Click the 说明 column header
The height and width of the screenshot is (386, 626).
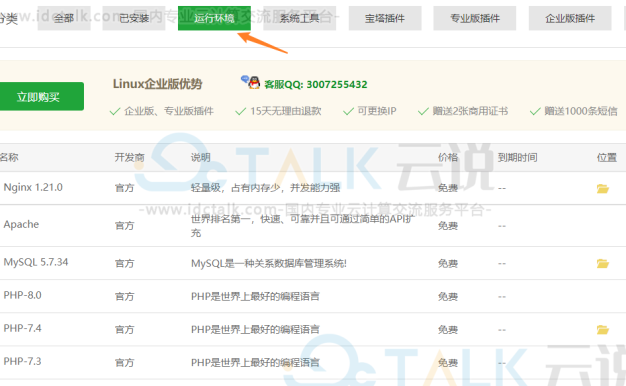pos(200,158)
